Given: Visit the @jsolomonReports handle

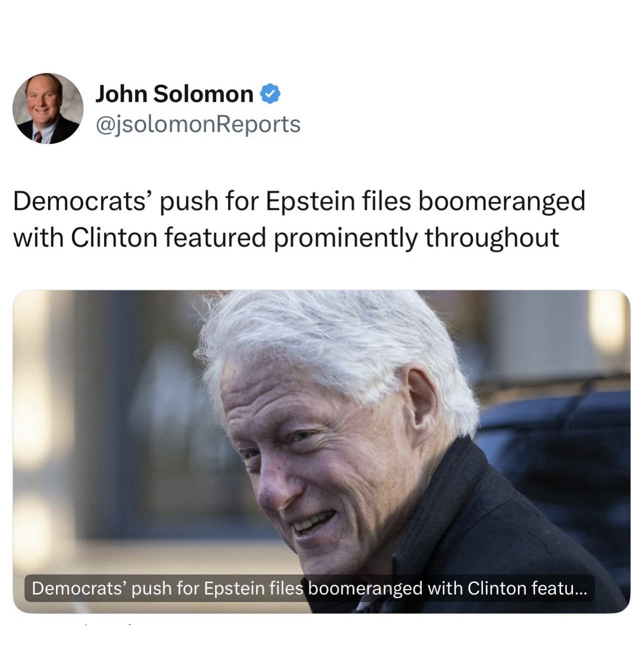Looking at the screenshot, I should (x=198, y=124).
